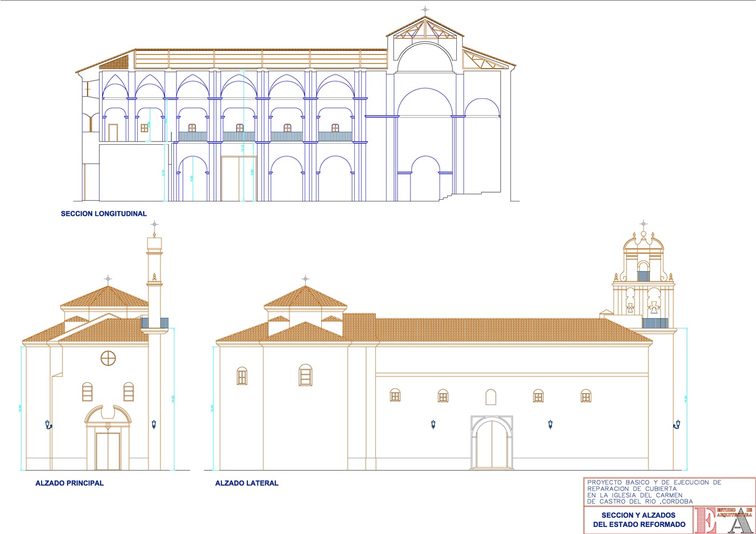Click the ALZADO PRINCIPAL label
The height and width of the screenshot is (534, 756).
click(x=70, y=483)
